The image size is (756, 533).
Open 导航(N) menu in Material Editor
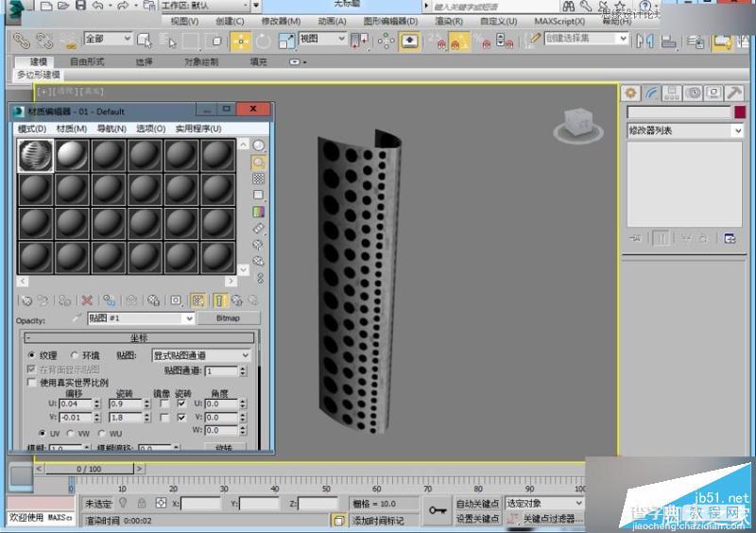click(x=112, y=129)
